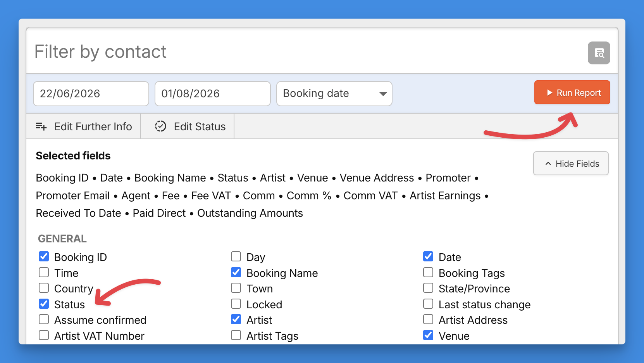Viewport: 644px width, 363px height.
Task: Open the Booking date dropdown
Action: pos(334,93)
